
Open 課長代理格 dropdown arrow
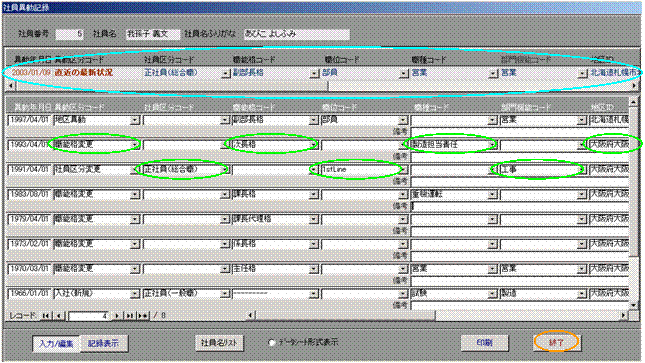coord(314,219)
